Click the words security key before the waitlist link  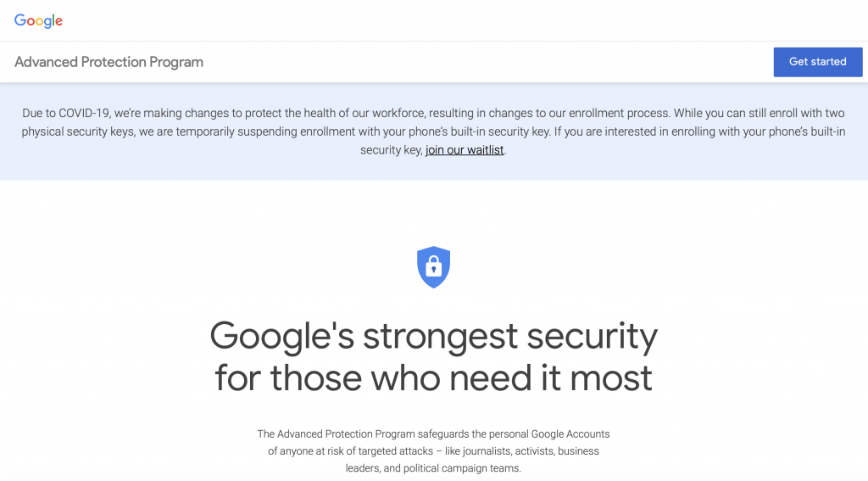(391, 150)
